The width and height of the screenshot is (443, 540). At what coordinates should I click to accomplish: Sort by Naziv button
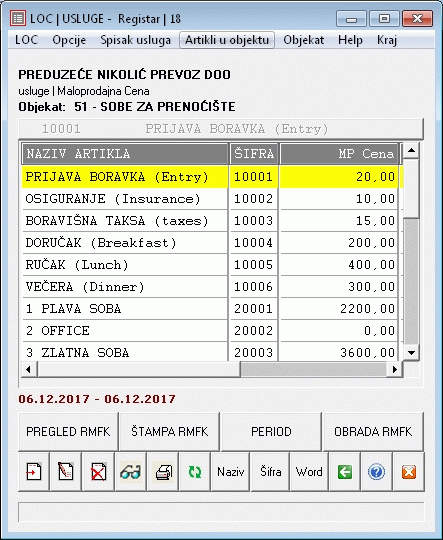coord(230,472)
